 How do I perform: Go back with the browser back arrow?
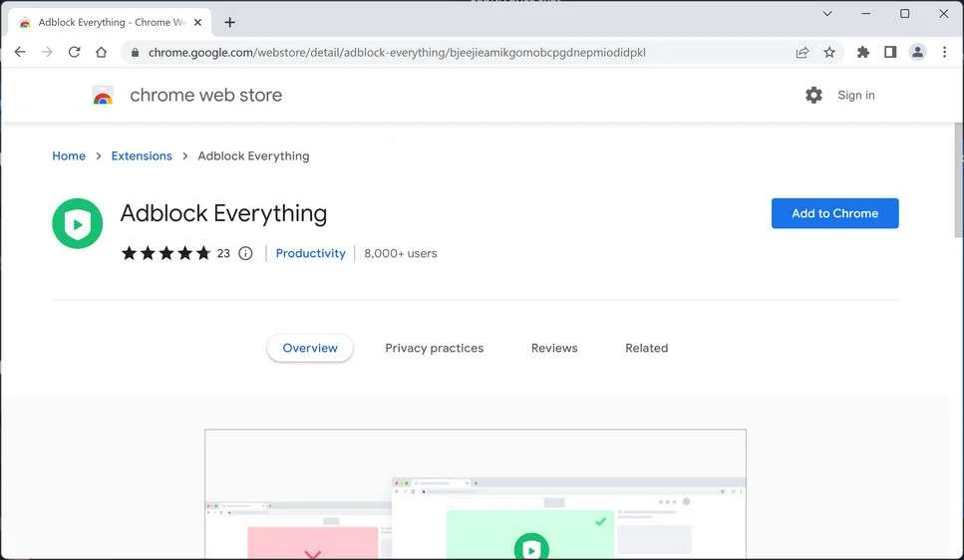point(20,52)
